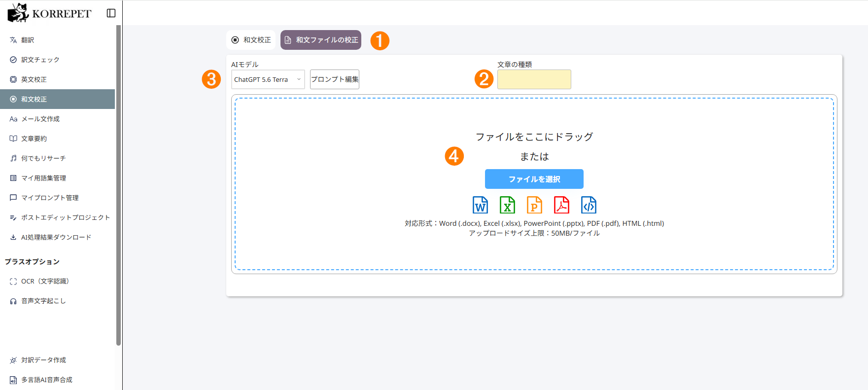Click the 何でもリサーチ note icon

tap(13, 158)
